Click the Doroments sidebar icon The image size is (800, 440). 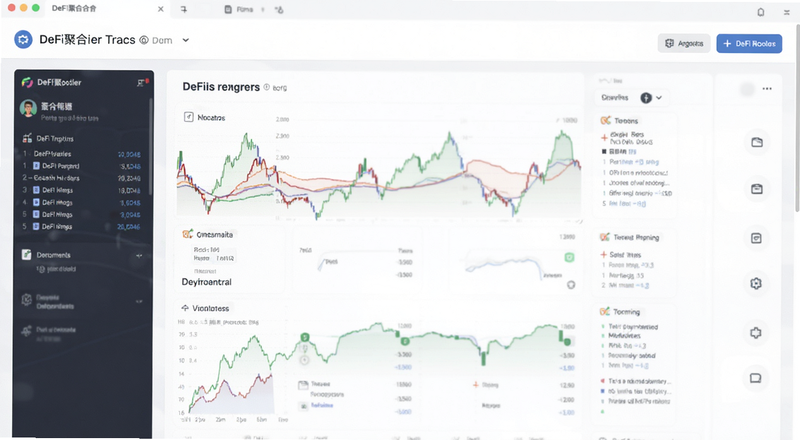(x=27, y=254)
